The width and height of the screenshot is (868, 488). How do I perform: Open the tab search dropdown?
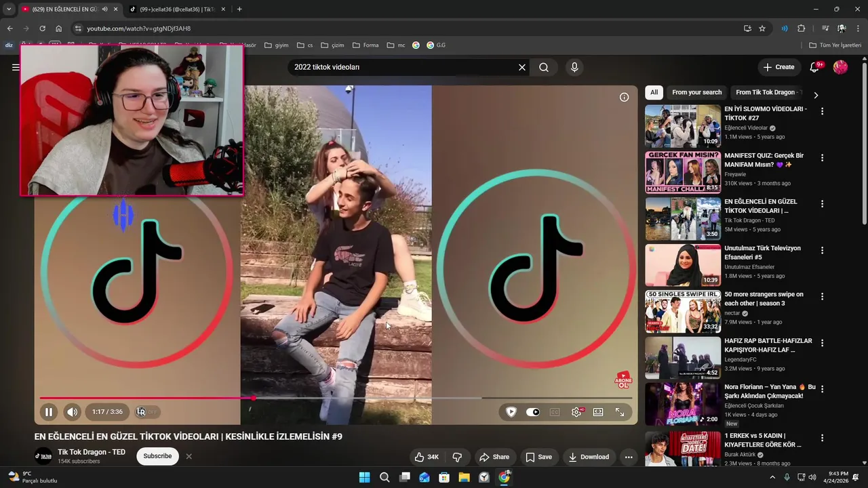[9, 9]
